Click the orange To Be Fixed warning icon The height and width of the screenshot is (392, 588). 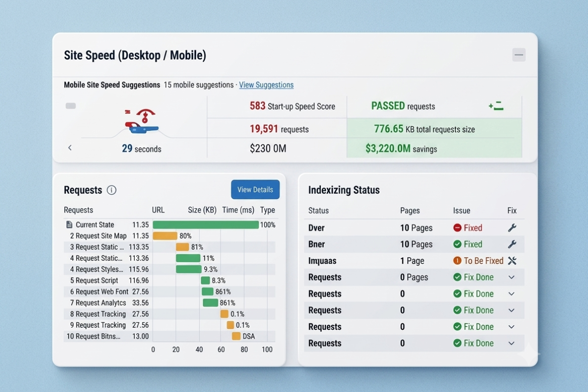(457, 261)
